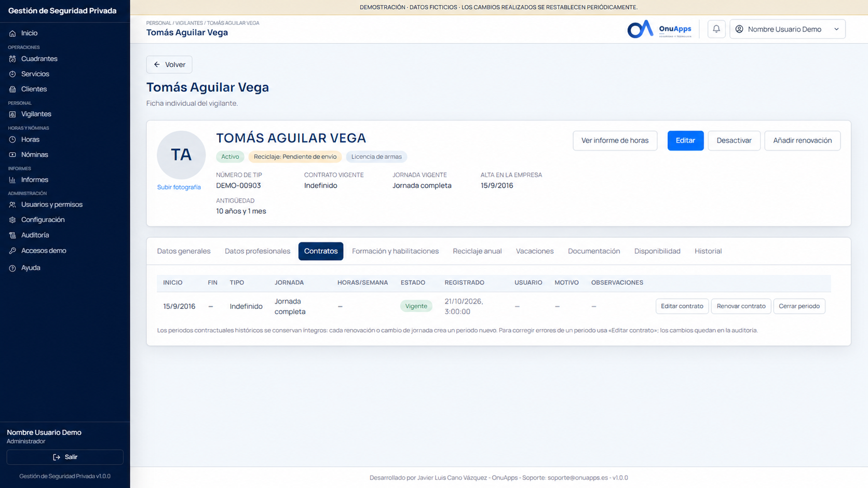Click the REGISTRADO column header
Screen dimensions: 868x488
point(464,283)
